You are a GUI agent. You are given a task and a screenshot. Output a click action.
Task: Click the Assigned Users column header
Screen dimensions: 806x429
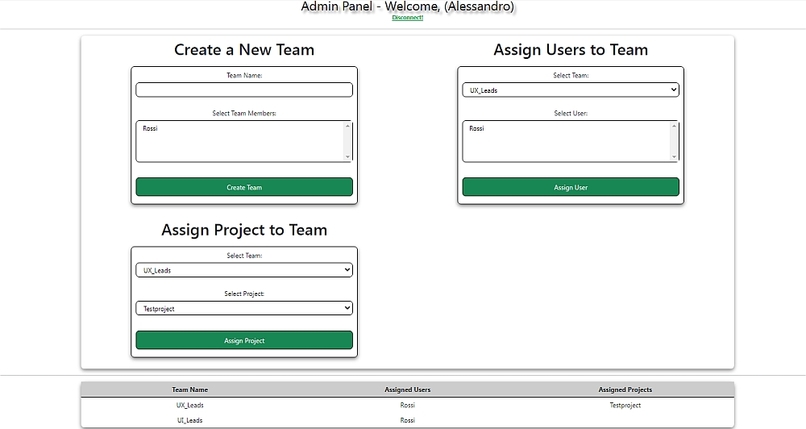pos(408,389)
